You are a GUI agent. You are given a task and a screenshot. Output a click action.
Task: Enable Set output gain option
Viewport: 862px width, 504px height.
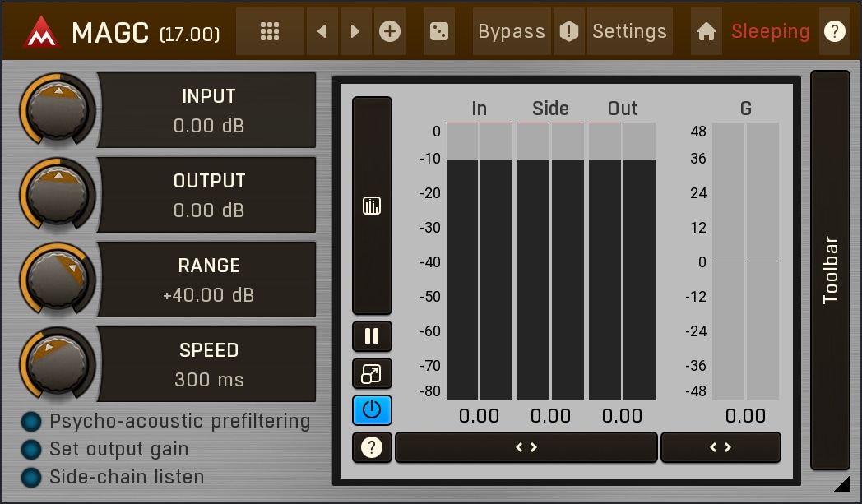pyautogui.click(x=31, y=450)
